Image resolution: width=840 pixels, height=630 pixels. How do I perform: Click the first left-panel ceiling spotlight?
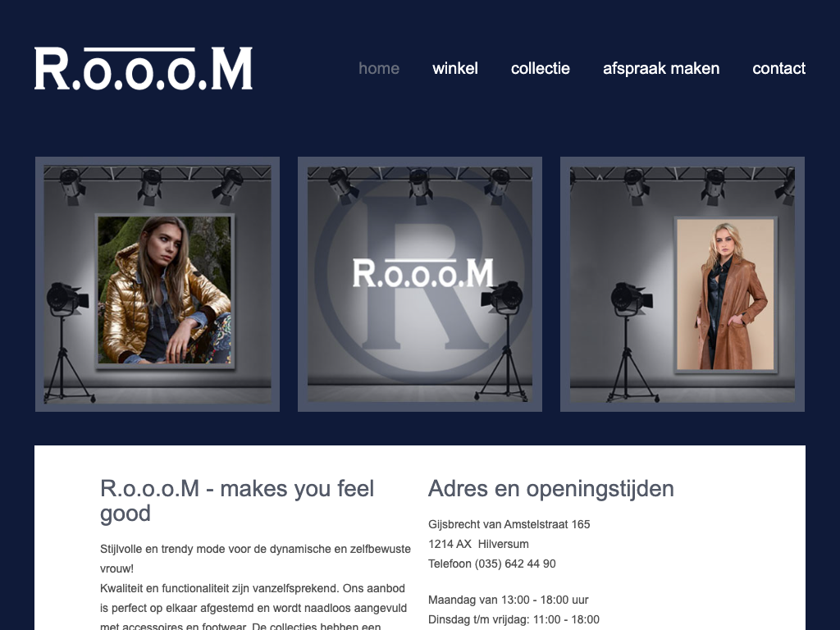(x=71, y=186)
